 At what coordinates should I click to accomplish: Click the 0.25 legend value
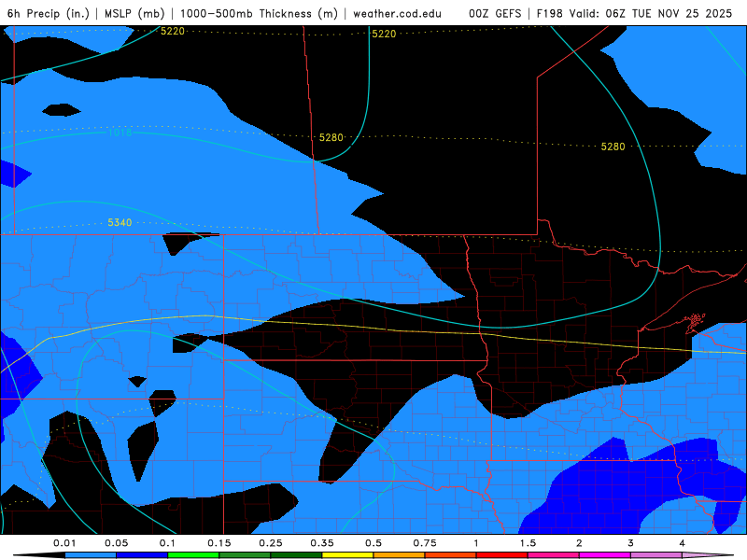tap(271, 543)
